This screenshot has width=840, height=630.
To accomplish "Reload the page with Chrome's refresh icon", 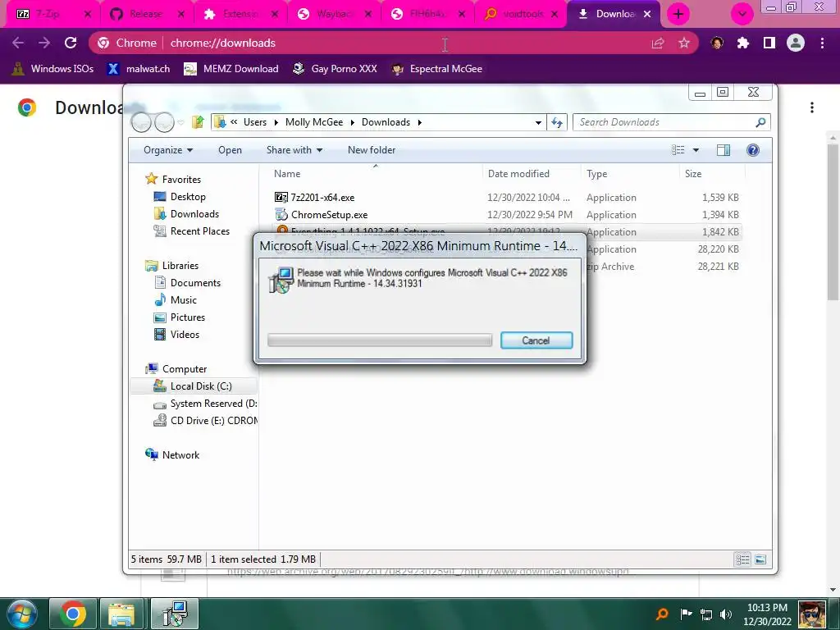I will tap(71, 43).
